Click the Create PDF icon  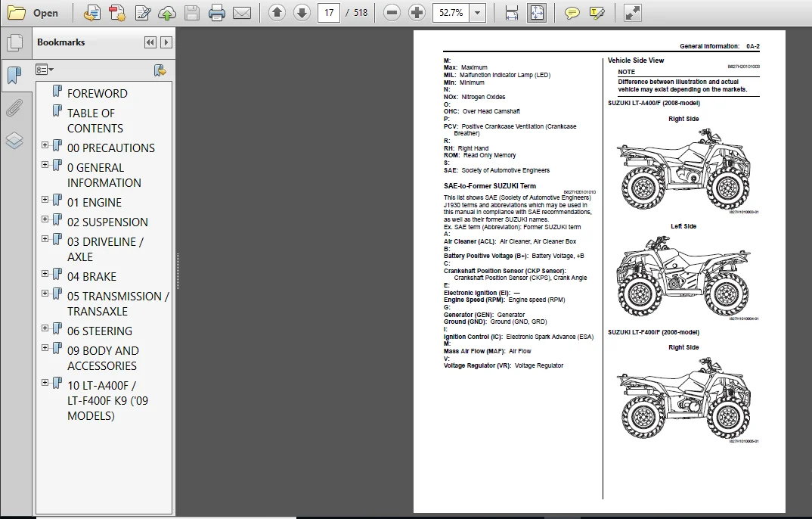pos(117,13)
